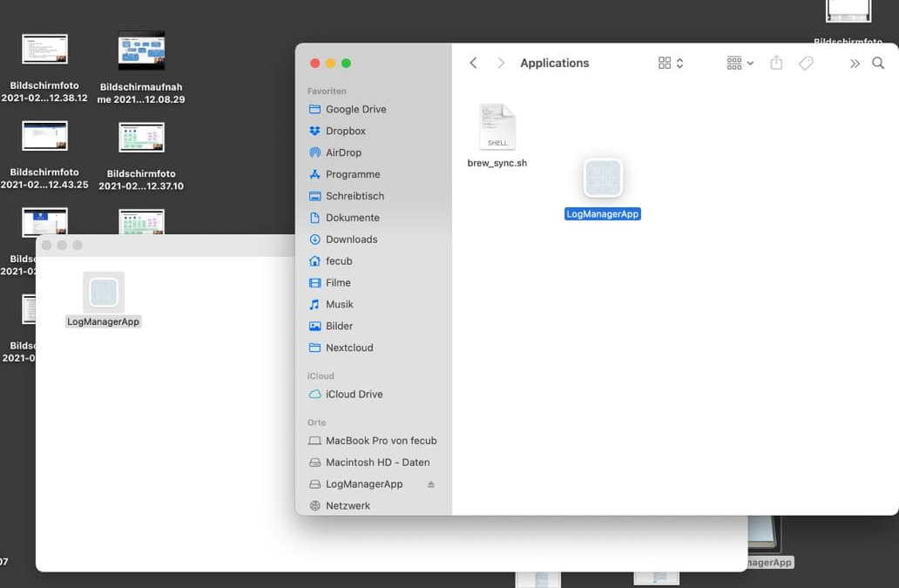The width and height of the screenshot is (899, 588).
Task: Select LogManagerApp icon in Applications folder
Action: [603, 179]
